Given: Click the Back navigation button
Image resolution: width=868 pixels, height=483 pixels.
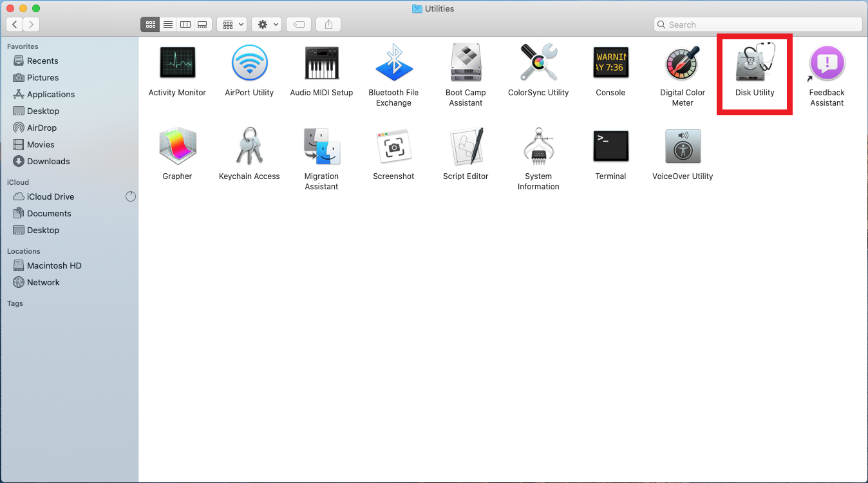Looking at the screenshot, I should pos(15,24).
